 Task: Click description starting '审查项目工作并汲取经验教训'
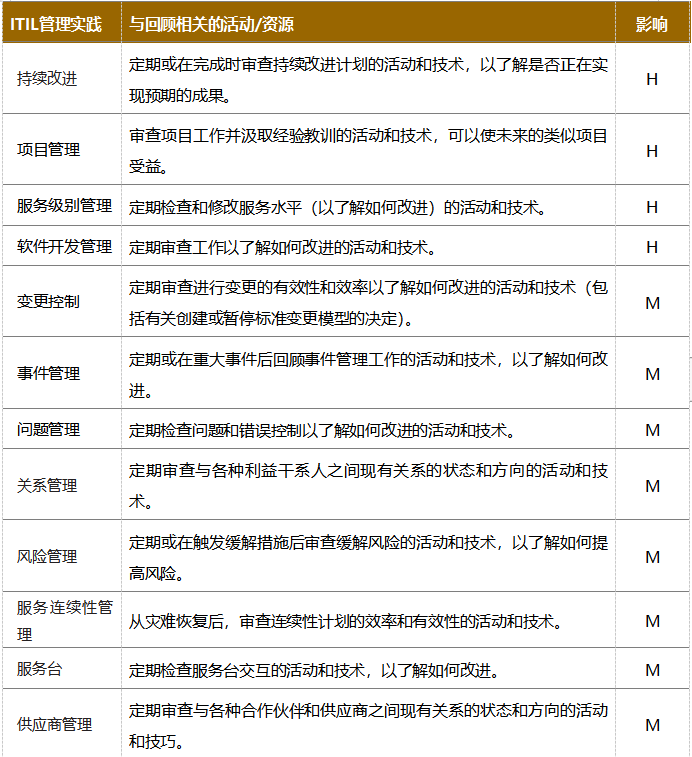click(x=368, y=151)
